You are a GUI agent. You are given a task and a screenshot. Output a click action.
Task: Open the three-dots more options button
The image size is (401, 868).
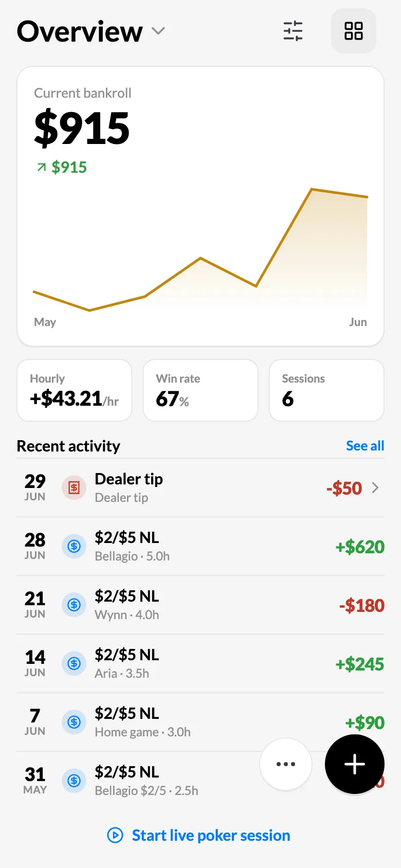coord(286,764)
